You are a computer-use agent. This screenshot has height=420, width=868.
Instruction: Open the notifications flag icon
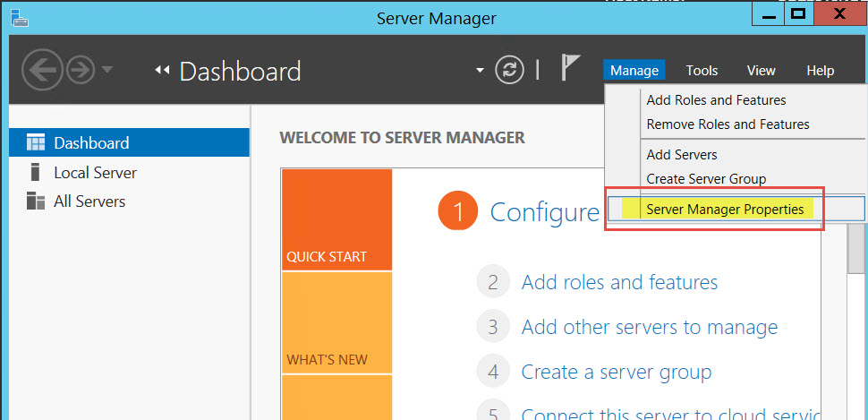(x=569, y=68)
